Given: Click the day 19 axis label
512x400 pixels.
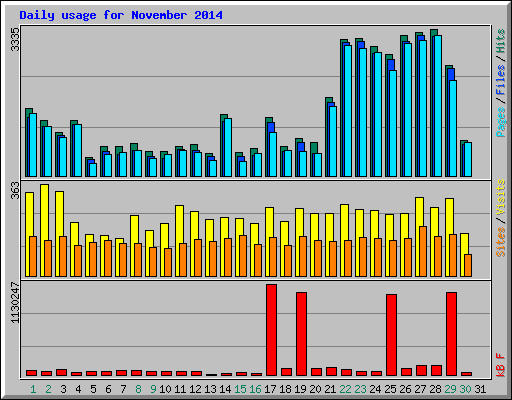Looking at the screenshot, I should 300,389.
